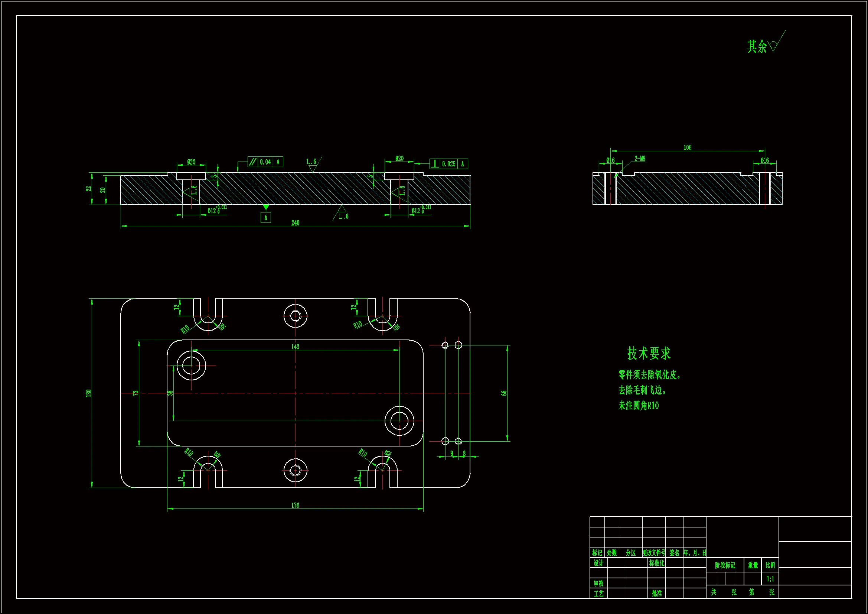Select the 批准 cell in the title block
This screenshot has width=868, height=614.
tap(657, 593)
